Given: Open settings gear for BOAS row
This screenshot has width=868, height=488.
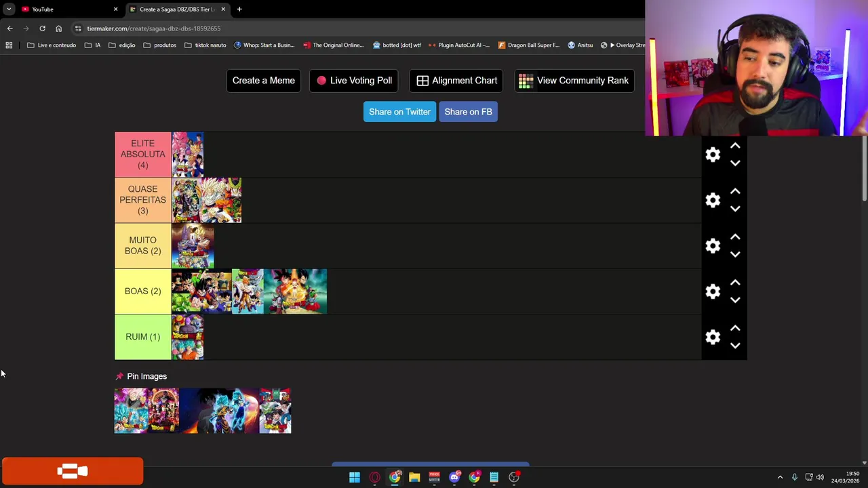Looking at the screenshot, I should [x=713, y=291].
